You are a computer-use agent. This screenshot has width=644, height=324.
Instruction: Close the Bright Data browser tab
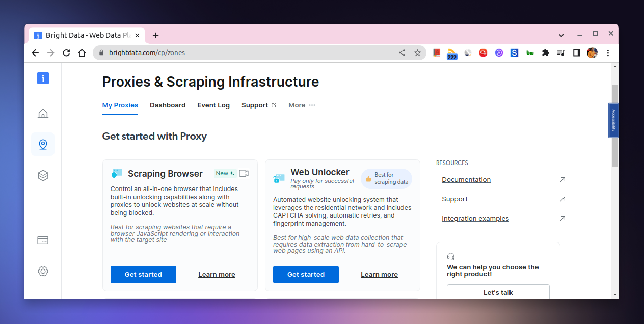pos(137,35)
